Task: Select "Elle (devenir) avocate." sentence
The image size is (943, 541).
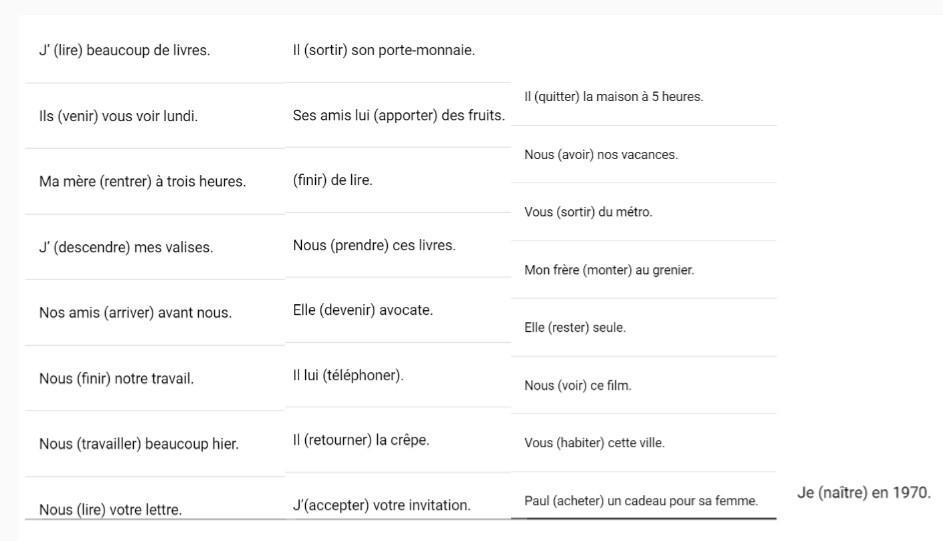Action: click(363, 310)
